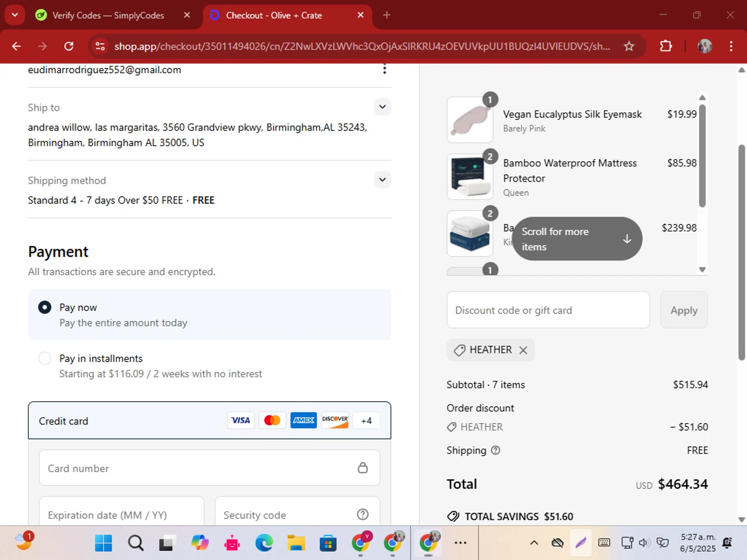Open File Explorer from taskbar
This screenshot has width=747, height=560.
296,543
